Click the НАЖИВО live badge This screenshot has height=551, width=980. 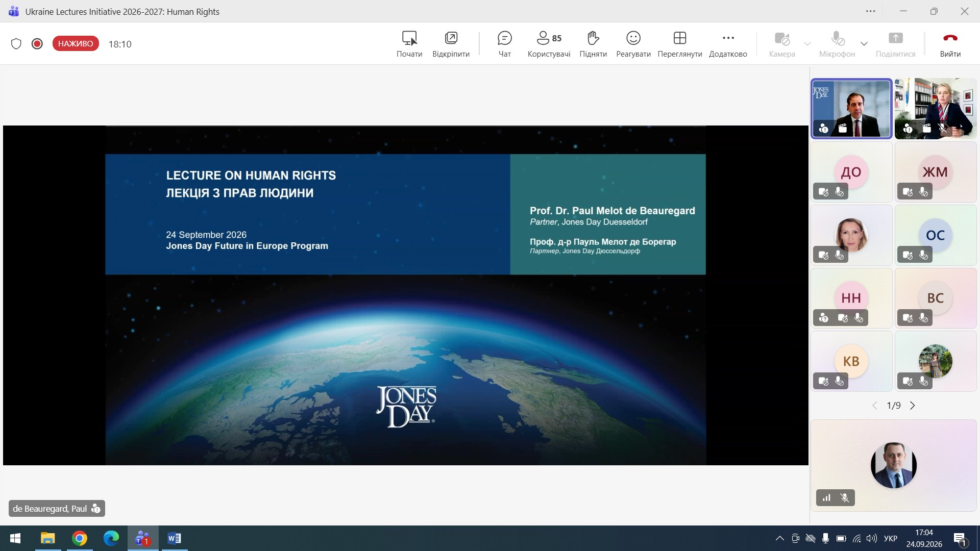(76, 44)
